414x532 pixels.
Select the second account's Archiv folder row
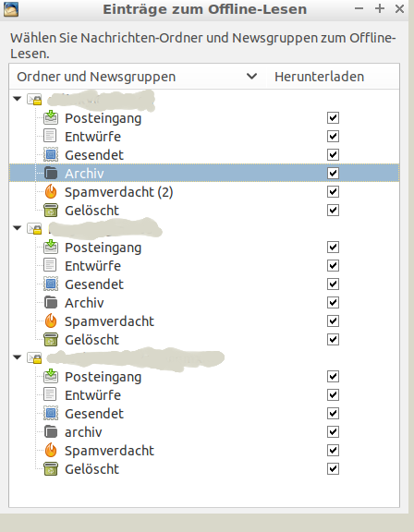point(204,302)
